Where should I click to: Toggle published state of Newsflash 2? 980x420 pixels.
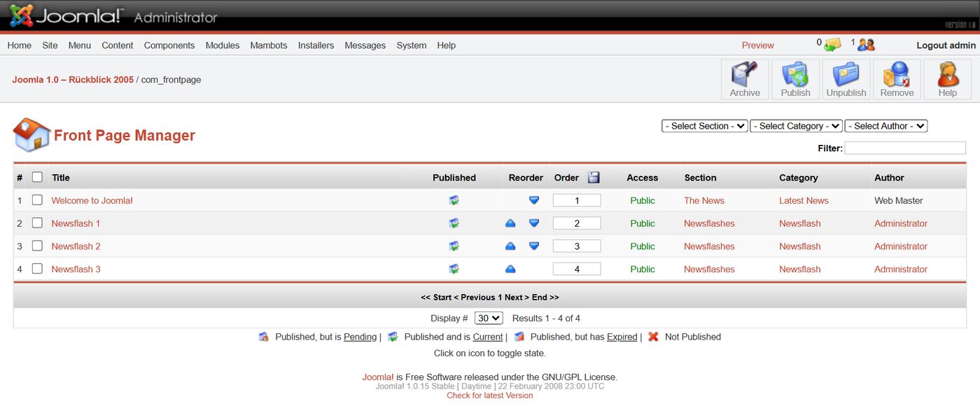click(x=454, y=246)
